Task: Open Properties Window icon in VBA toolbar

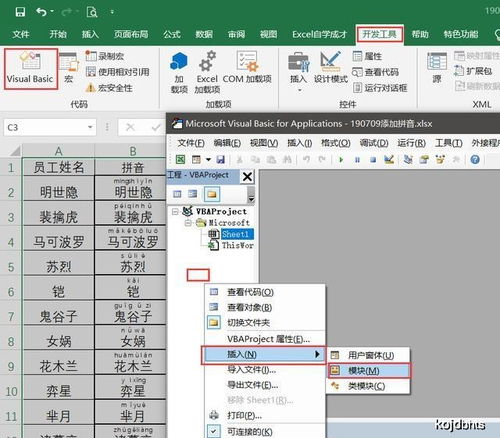Action: [424, 160]
